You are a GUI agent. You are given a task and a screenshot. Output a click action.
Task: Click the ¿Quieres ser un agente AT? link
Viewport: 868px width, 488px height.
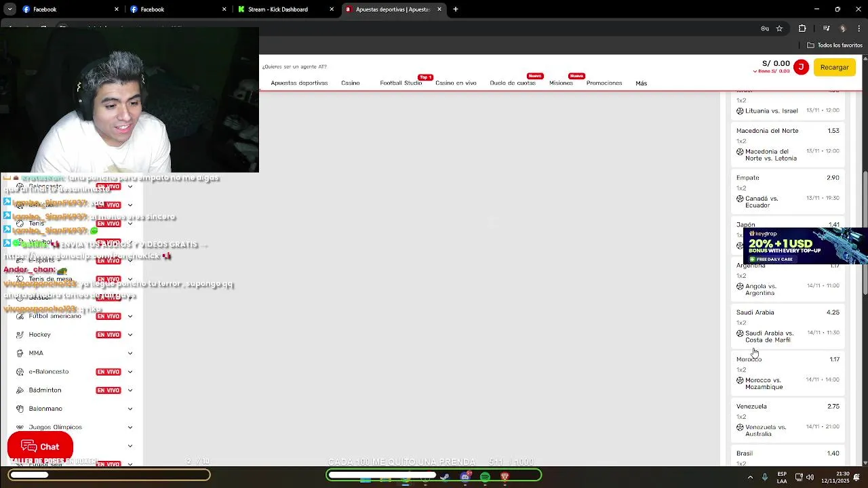coord(294,66)
